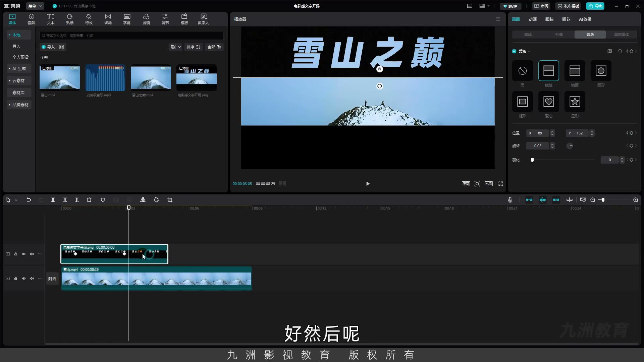Click the mask rotation dial knob

click(x=570, y=146)
